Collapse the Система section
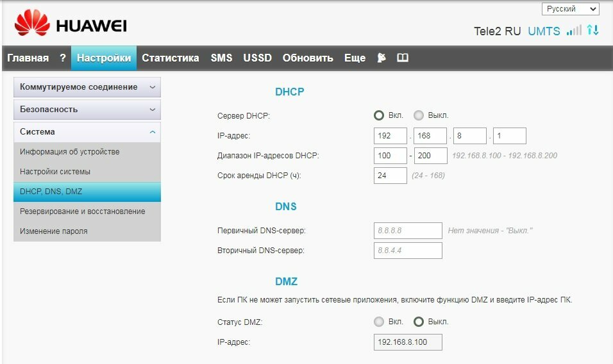This screenshot has height=364, width=613. pyautogui.click(x=87, y=131)
